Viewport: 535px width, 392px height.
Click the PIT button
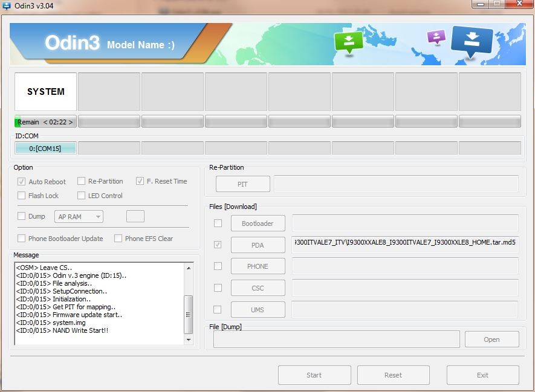pos(242,184)
